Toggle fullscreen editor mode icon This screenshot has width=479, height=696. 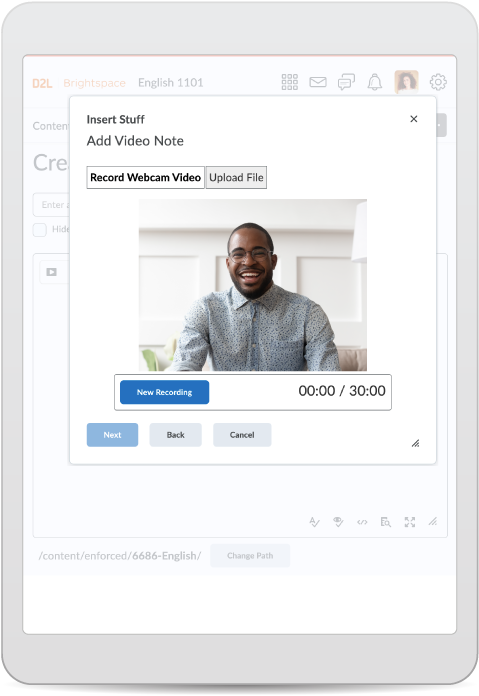point(410,522)
